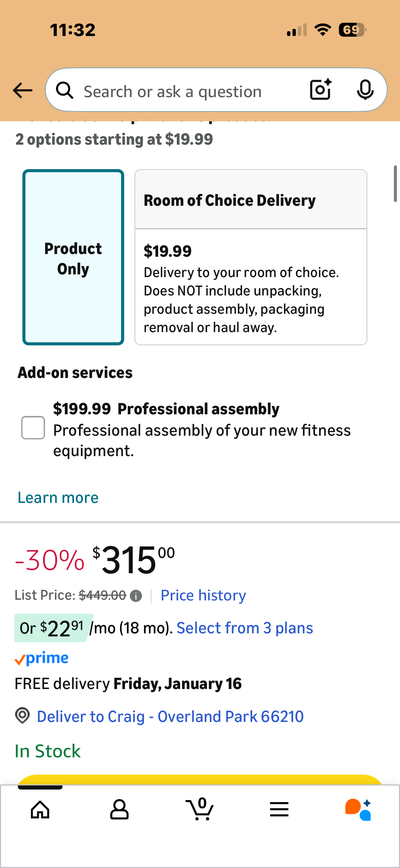
Task: Open the Rufus AI assistant icon
Action: coord(358,810)
